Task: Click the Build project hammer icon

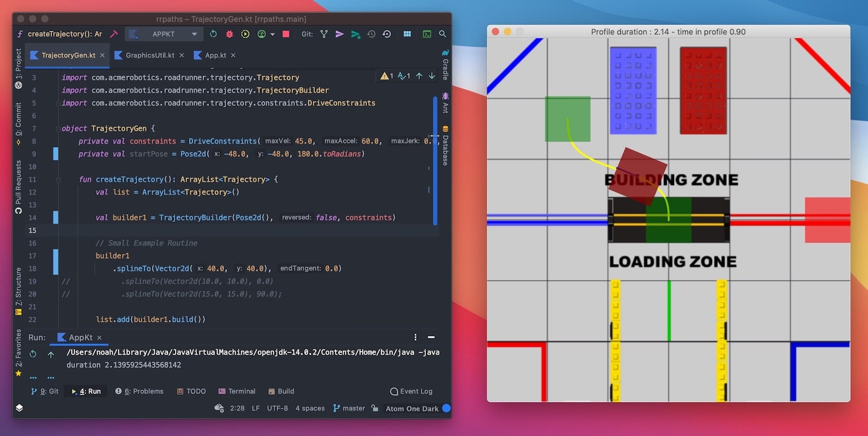Action: pyautogui.click(x=113, y=34)
